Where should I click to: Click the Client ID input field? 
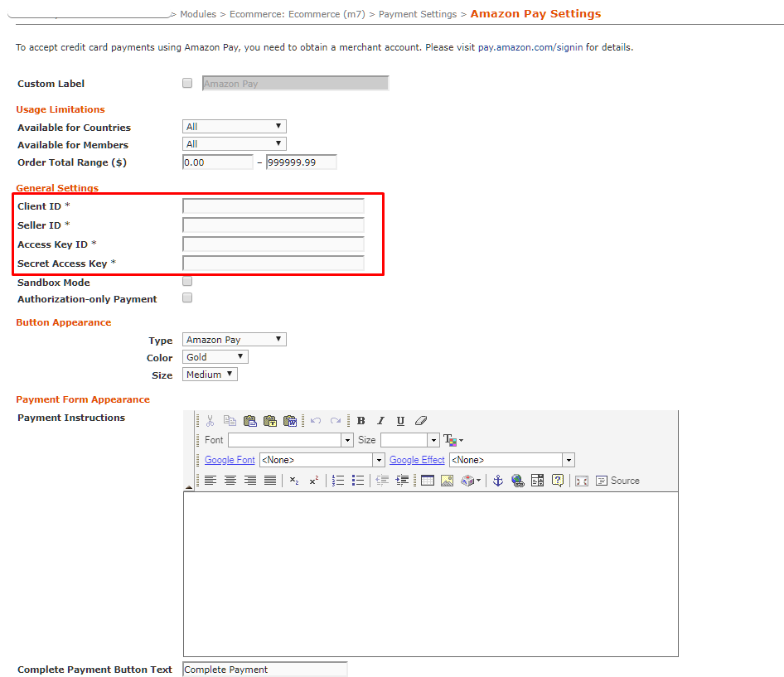click(x=273, y=206)
